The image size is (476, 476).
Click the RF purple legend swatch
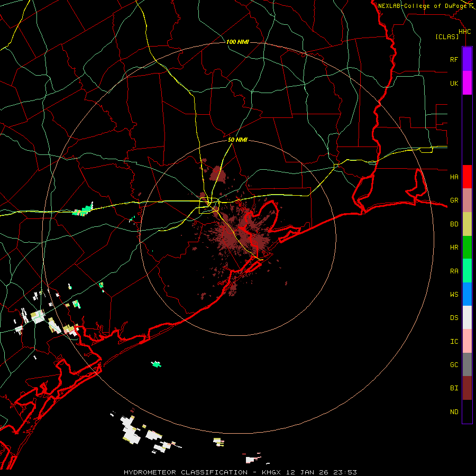pyautogui.click(x=467, y=59)
